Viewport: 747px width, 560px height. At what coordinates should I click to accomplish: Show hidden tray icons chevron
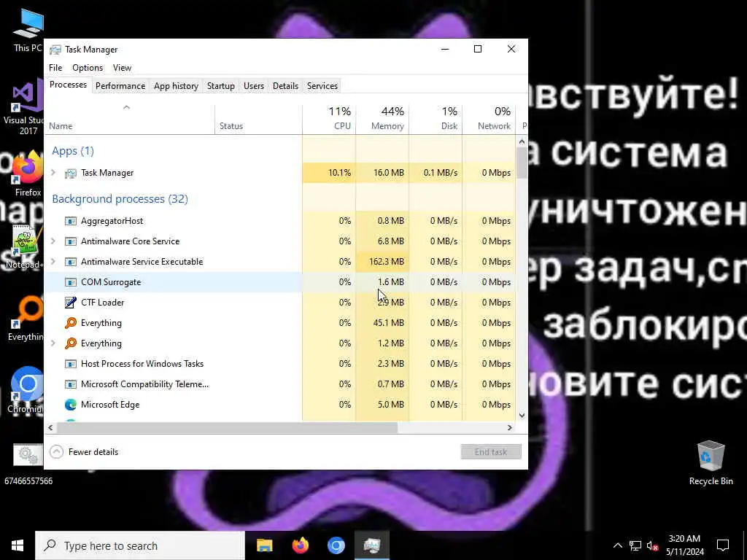(x=617, y=545)
